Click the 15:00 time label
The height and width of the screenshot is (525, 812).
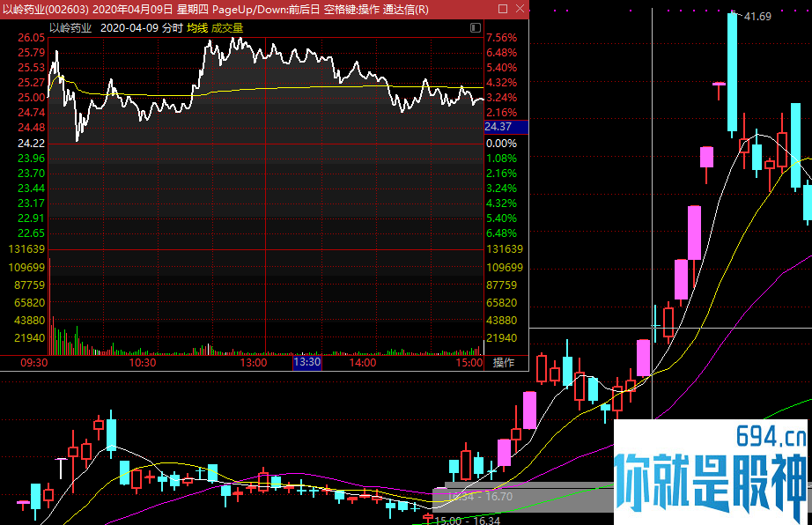point(469,362)
